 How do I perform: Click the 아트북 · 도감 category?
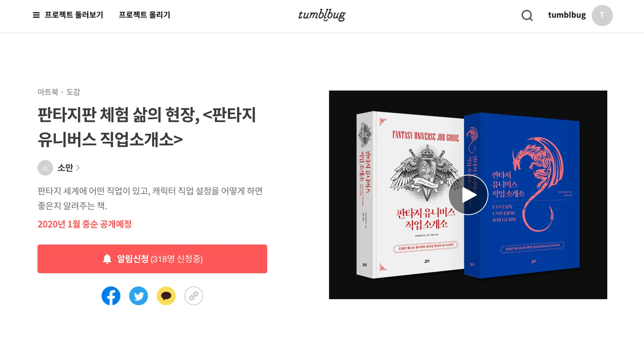(x=59, y=92)
